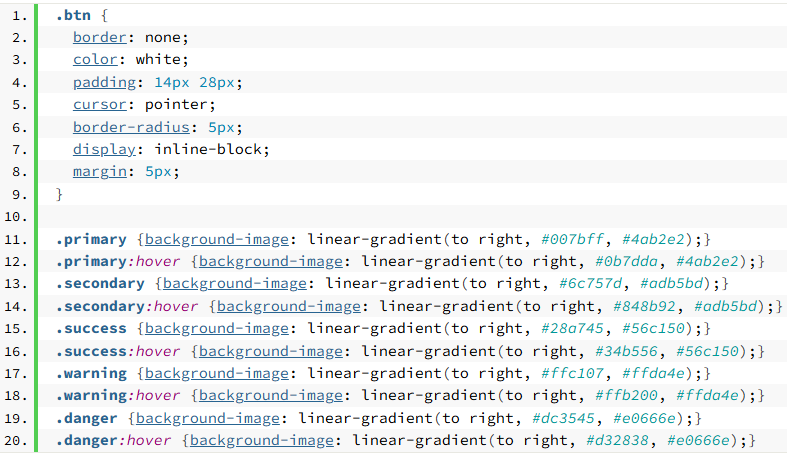Open background-image link in .secondary rule
The height and width of the screenshot is (461, 787).
click(x=235, y=283)
